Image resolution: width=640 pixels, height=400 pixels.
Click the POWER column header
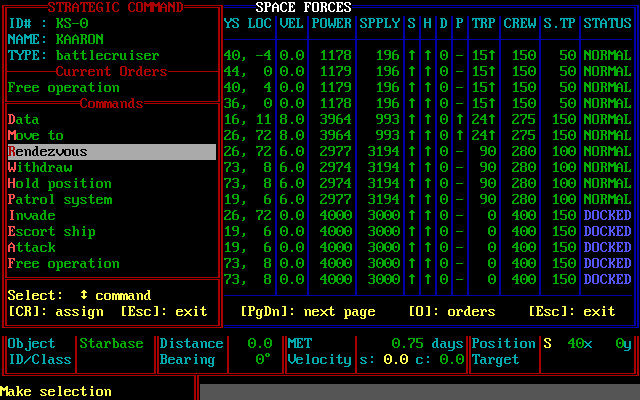[x=331, y=23]
